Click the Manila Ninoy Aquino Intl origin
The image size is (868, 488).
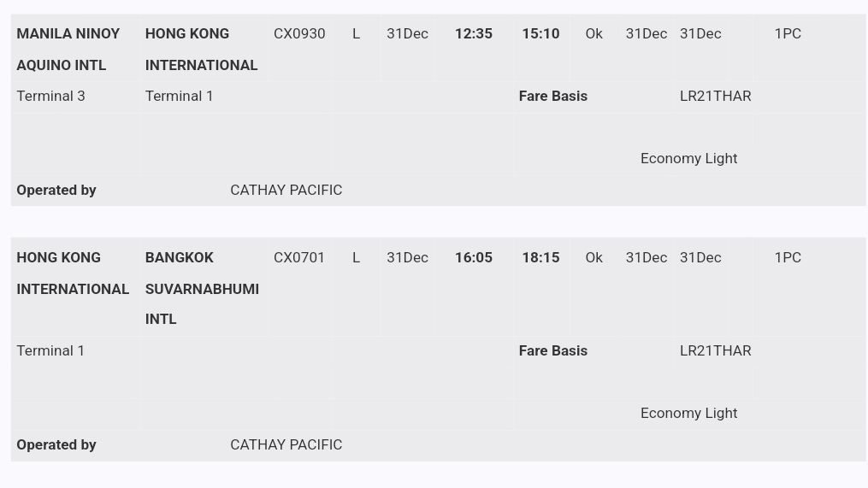tap(68, 49)
